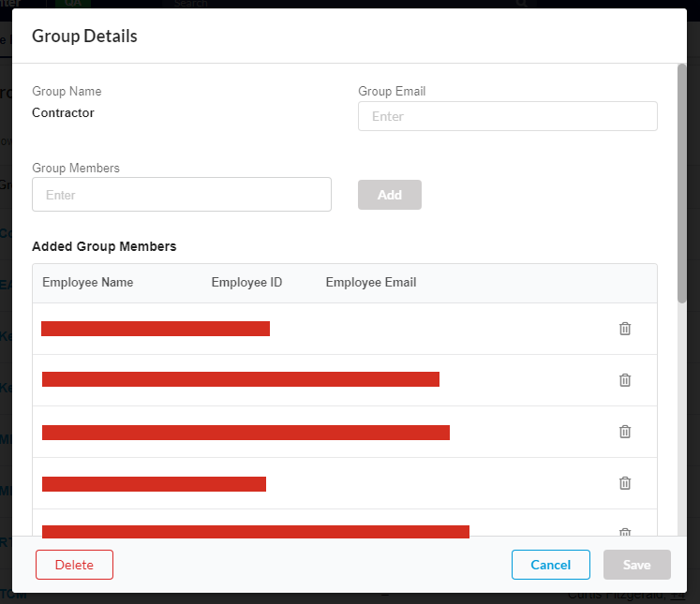The image size is (700, 604).
Task: Click the partially visible fifth row trash icon
Action: coord(625,532)
